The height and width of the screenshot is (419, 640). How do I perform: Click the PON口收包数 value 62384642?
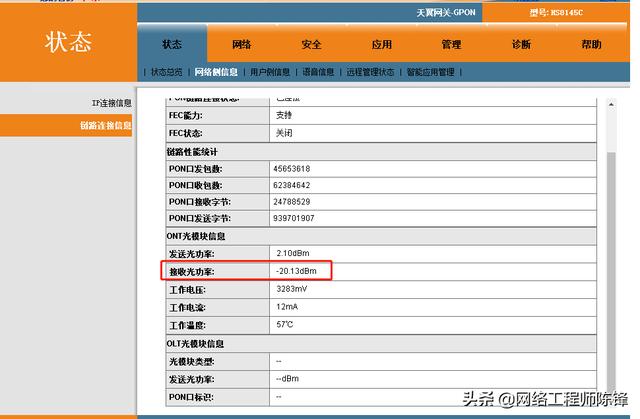point(291,185)
